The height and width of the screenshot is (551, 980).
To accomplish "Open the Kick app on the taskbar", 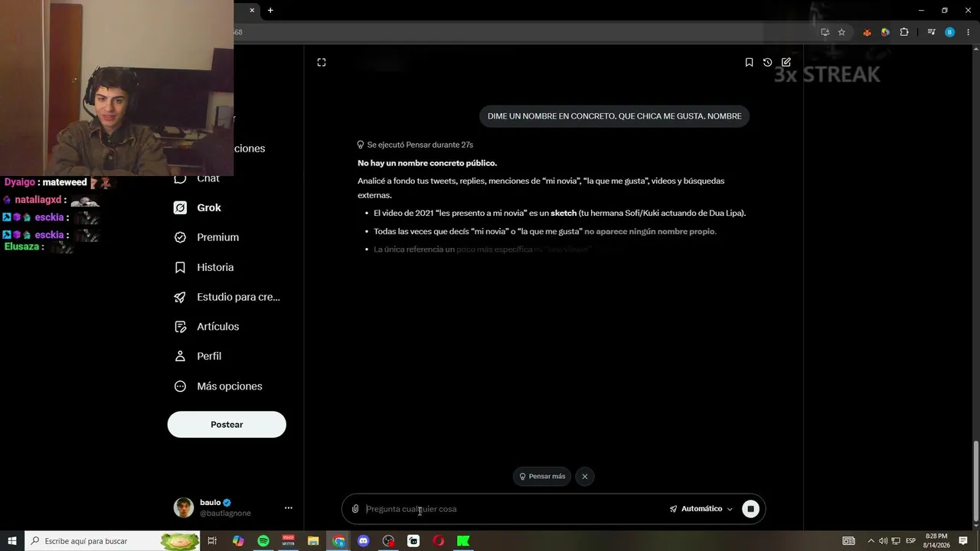I will [x=463, y=541].
